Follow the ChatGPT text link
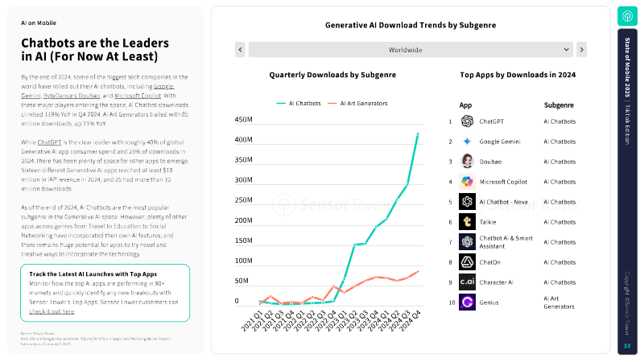The image size is (644, 362). coord(50,141)
